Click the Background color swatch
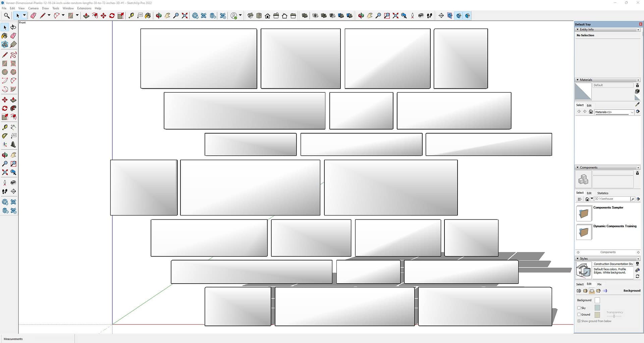The height and width of the screenshot is (343, 644). (597, 300)
